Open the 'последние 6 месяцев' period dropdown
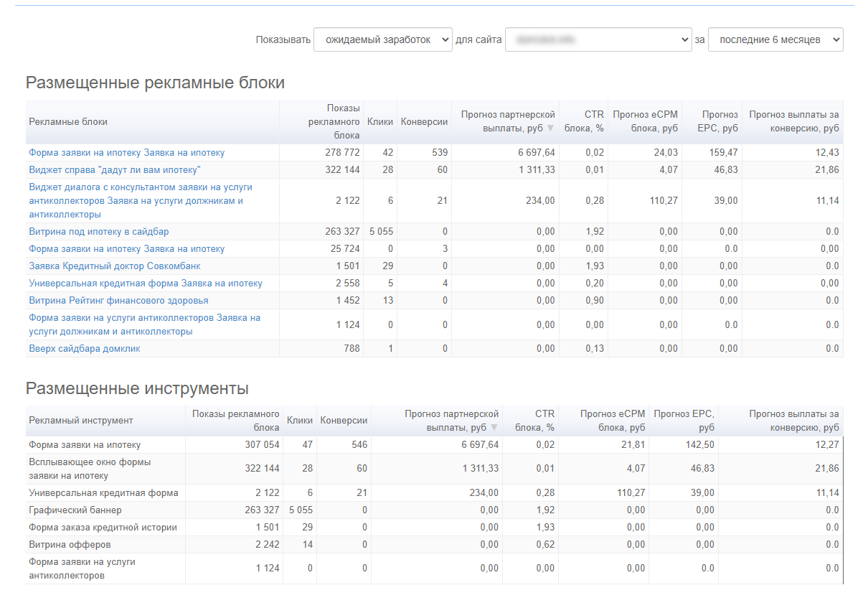The image size is (868, 608). [x=775, y=40]
